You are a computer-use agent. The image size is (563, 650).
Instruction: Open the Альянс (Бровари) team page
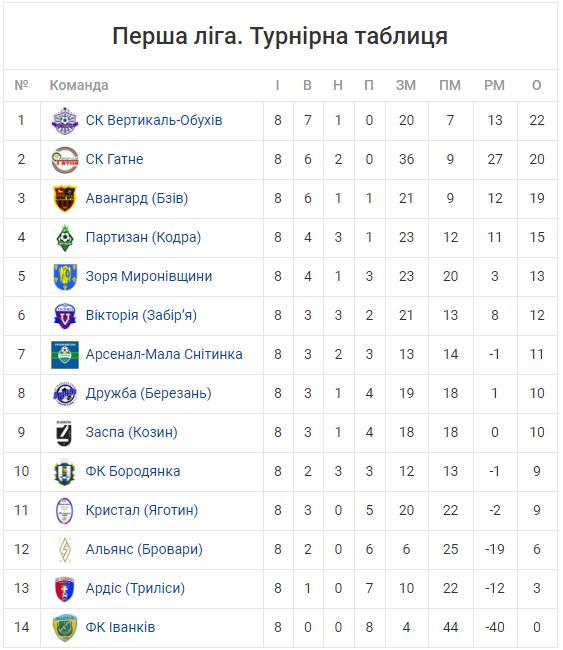point(144,549)
